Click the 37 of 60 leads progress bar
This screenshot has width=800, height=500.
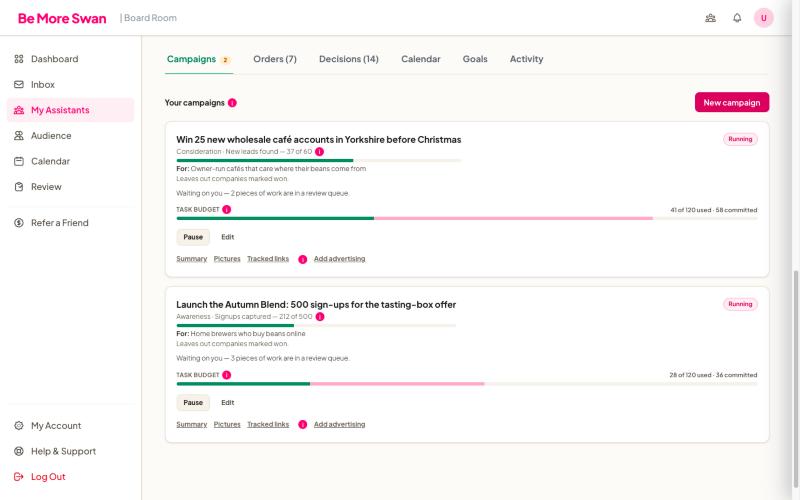pyautogui.click(x=319, y=160)
